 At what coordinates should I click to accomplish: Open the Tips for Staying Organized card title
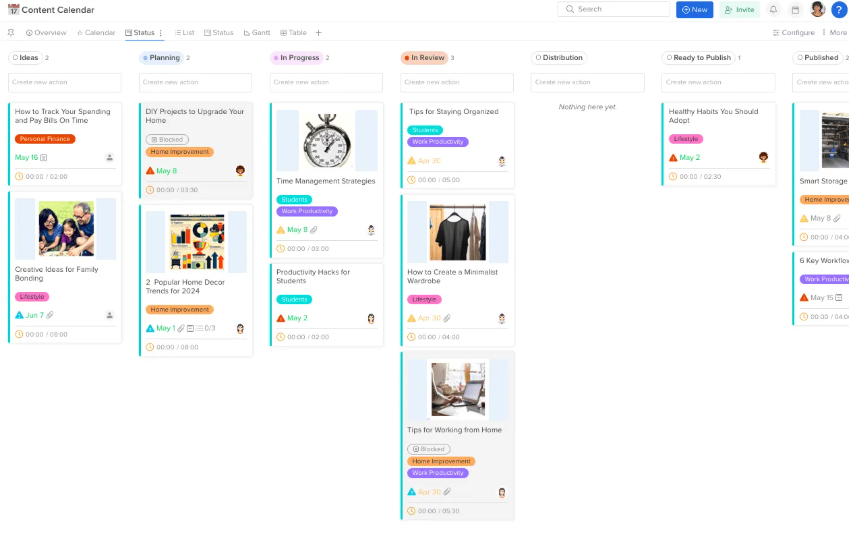(454, 112)
